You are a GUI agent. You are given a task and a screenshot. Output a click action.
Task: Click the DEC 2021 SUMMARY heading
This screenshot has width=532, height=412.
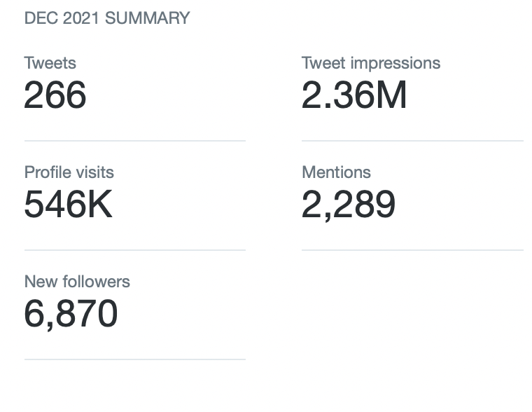pyautogui.click(x=107, y=18)
